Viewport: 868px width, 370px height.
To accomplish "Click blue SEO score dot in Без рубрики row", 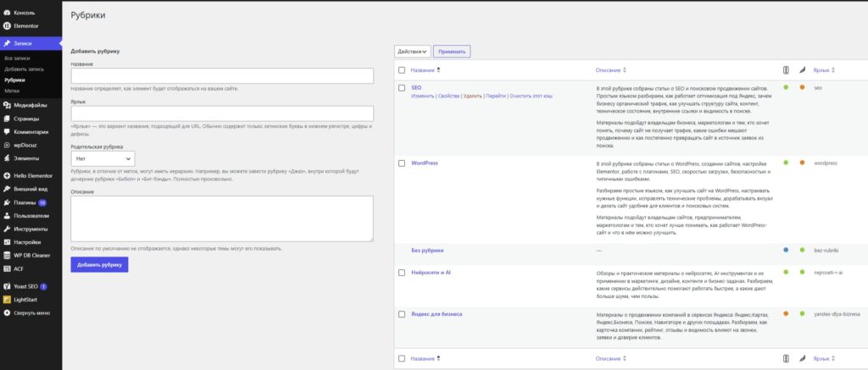I will click(786, 250).
